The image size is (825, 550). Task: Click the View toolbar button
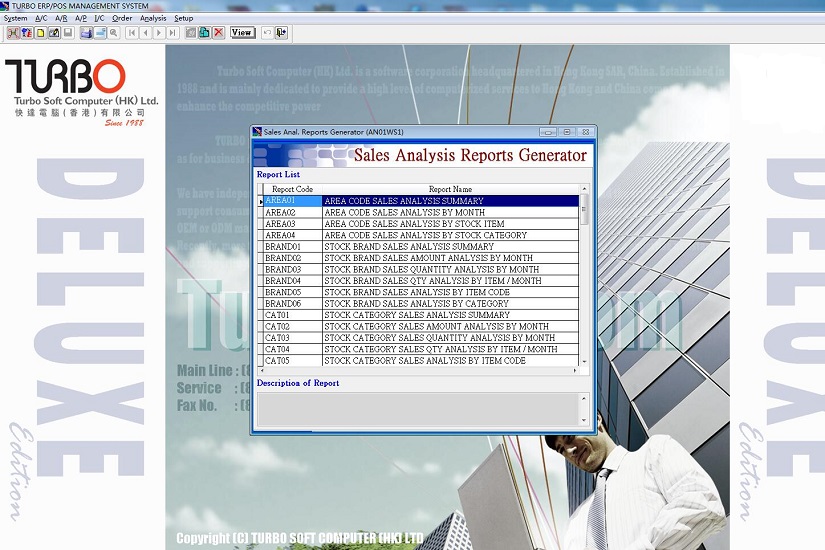pyautogui.click(x=243, y=33)
